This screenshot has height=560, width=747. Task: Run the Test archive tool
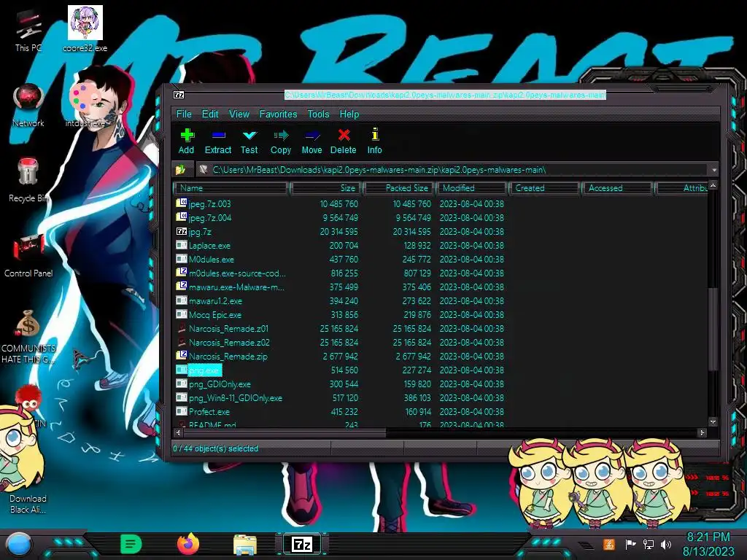(249, 141)
